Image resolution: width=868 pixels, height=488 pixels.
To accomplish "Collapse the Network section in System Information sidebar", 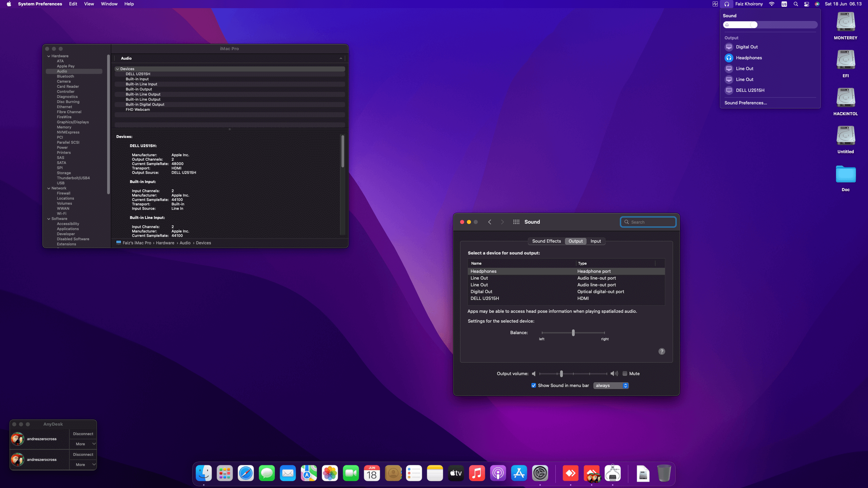I will click(49, 188).
